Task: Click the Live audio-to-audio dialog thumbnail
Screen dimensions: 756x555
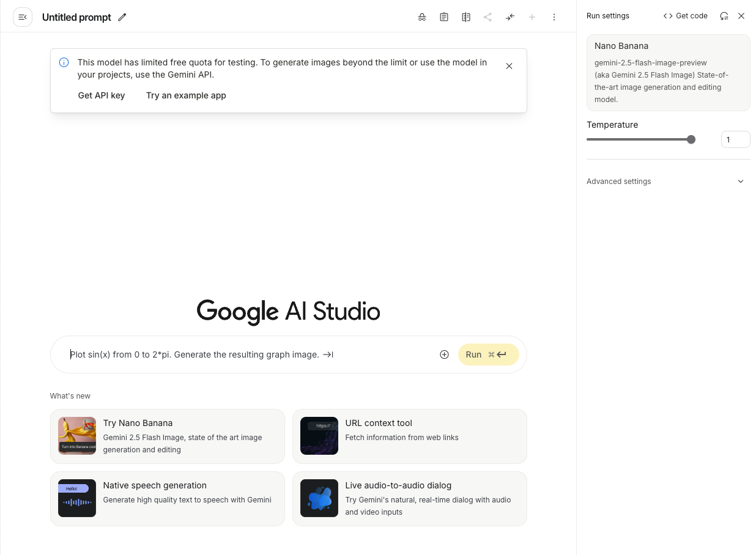Action: click(x=319, y=498)
